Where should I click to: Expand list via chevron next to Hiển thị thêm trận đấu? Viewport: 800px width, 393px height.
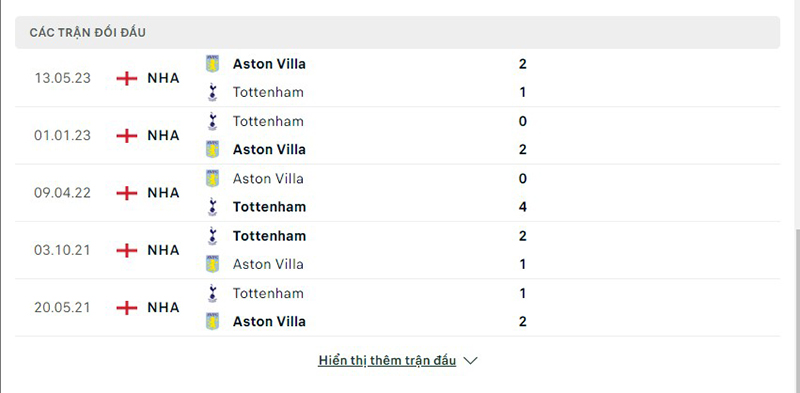(x=470, y=361)
